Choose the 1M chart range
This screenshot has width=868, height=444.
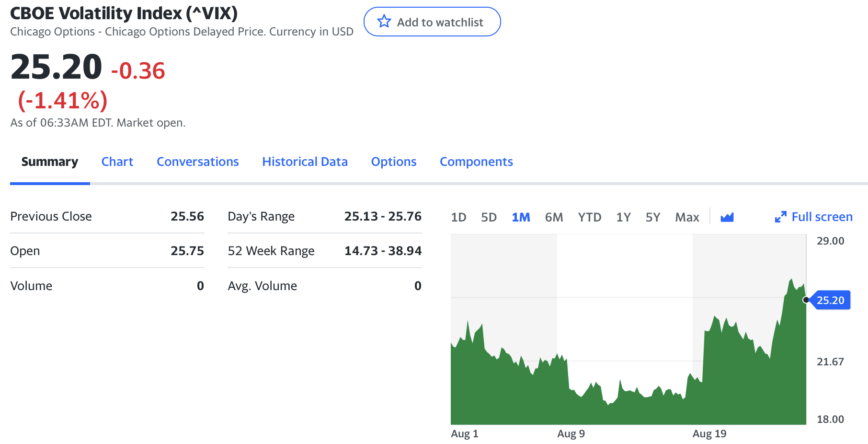click(x=521, y=217)
